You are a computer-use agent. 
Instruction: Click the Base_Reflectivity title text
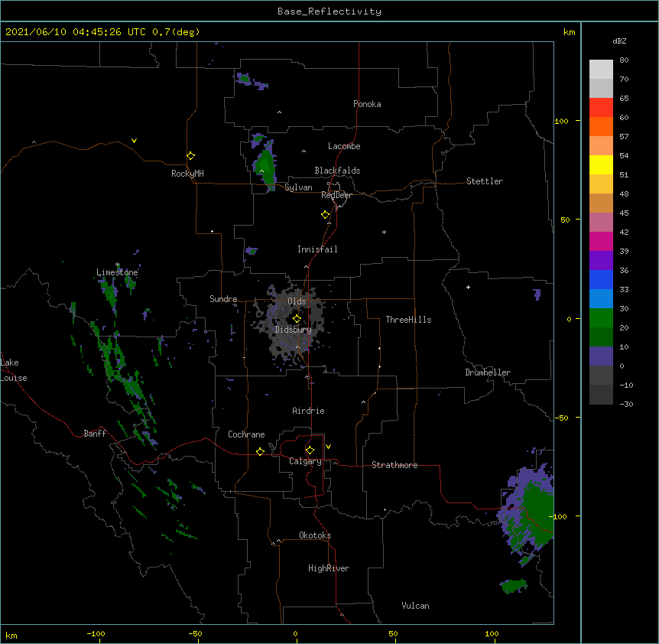pos(329,11)
